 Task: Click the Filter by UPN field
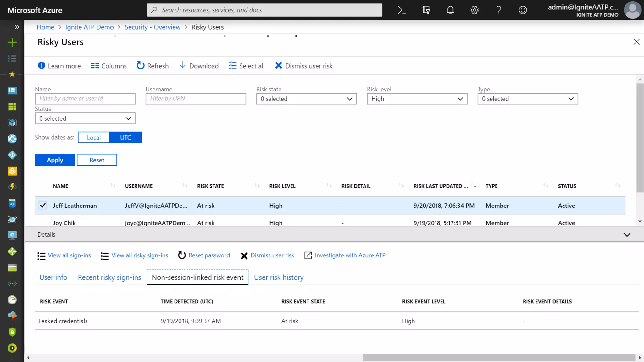click(196, 99)
